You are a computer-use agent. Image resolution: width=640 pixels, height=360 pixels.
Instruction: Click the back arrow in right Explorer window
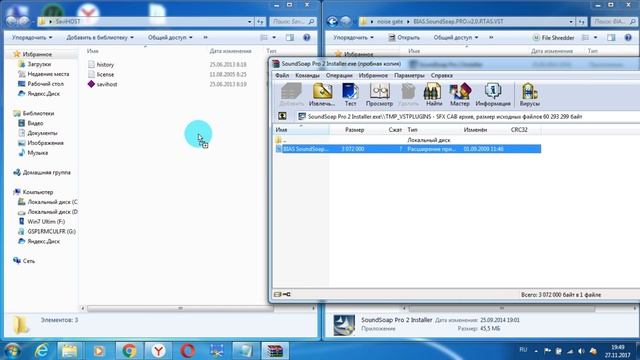tap(332, 21)
